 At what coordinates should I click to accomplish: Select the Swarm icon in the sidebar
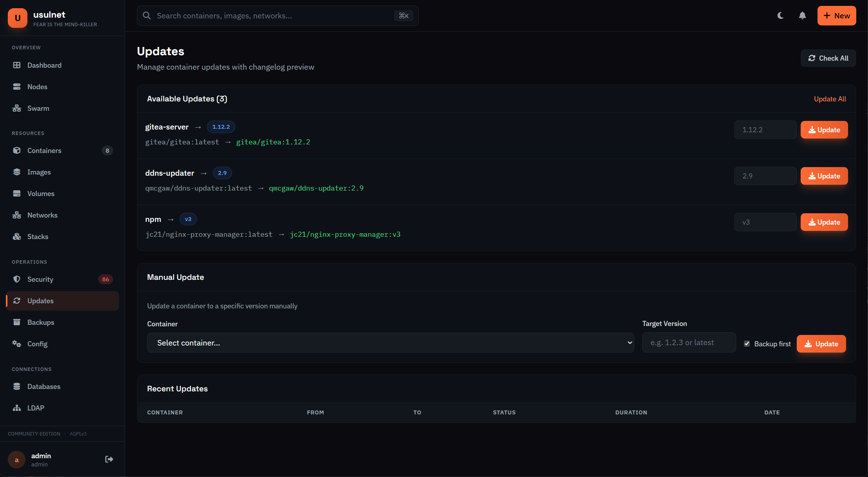coord(17,108)
